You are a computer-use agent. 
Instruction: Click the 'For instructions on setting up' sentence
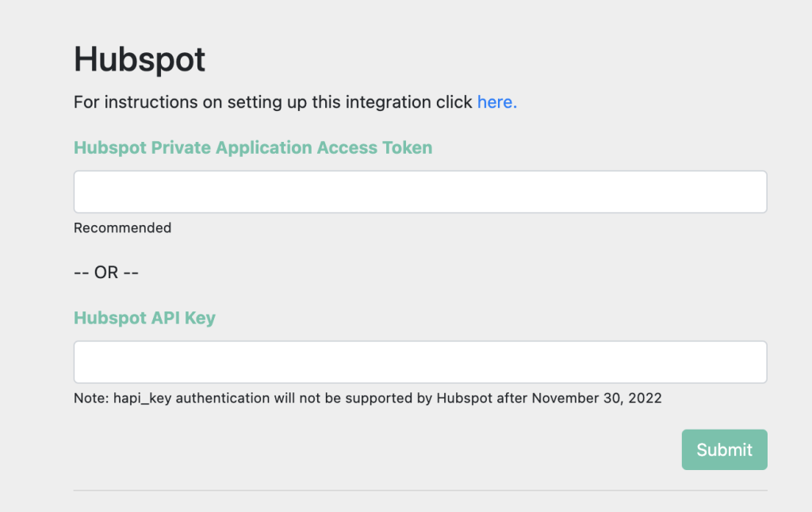click(274, 102)
